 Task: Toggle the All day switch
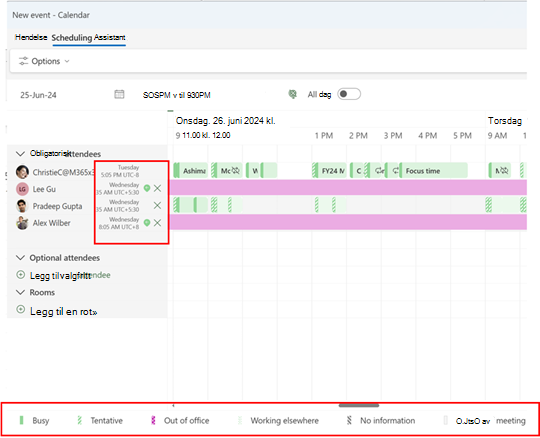(349, 94)
